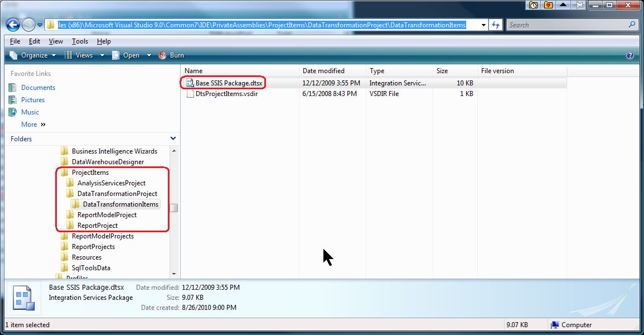This screenshot has height=335, width=644.
Task: Click the large package preview thumbnail
Action: [24, 298]
